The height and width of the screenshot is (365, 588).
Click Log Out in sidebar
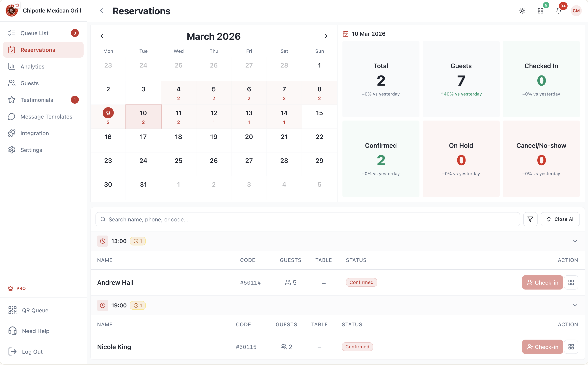click(32, 352)
